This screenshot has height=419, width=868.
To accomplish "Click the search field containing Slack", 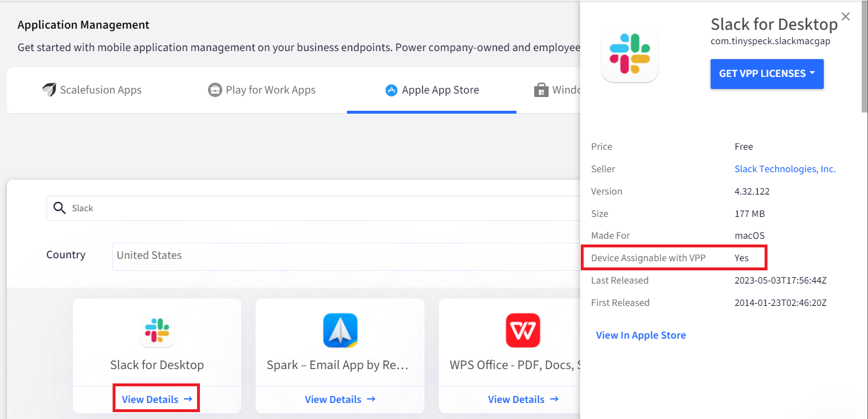I will [314, 208].
